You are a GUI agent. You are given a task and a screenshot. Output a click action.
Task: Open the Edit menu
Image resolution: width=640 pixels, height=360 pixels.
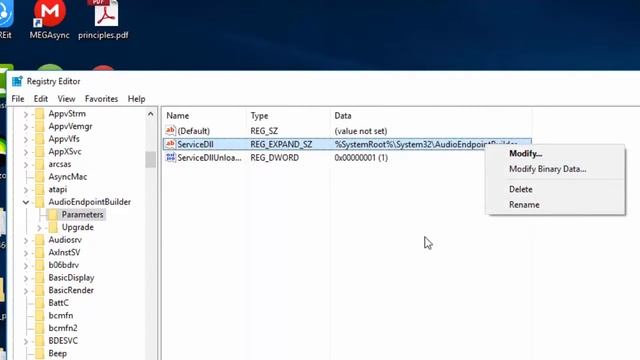point(41,99)
